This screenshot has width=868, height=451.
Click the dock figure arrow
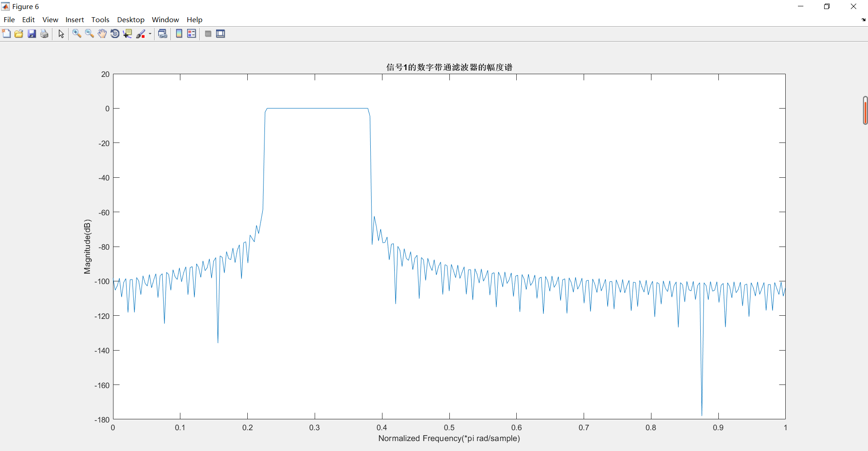(x=863, y=20)
